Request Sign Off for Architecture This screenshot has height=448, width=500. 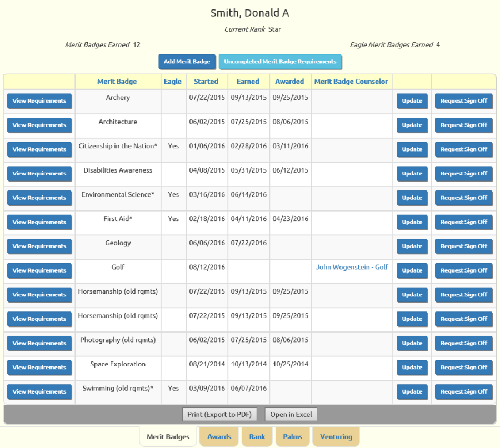464,125
